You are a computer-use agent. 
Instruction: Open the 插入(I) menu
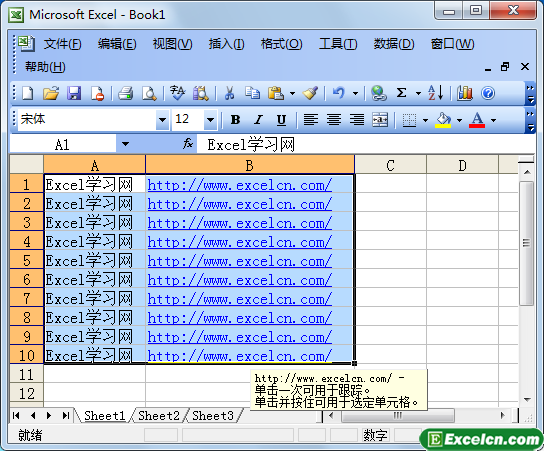(x=226, y=44)
